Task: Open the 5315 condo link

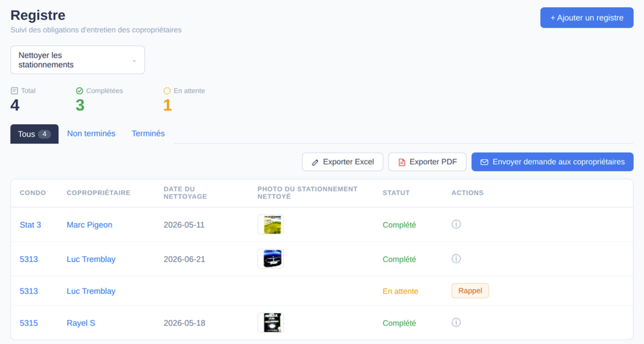Action: 29,323
